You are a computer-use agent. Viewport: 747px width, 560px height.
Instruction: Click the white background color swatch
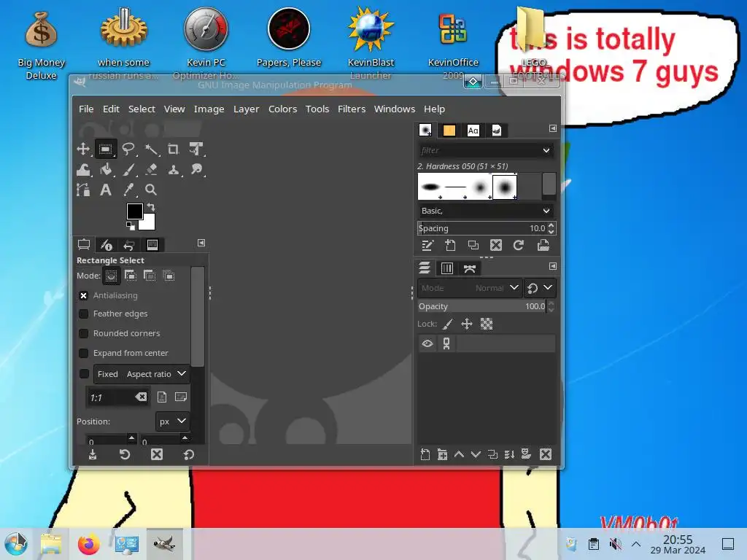pyautogui.click(x=149, y=224)
